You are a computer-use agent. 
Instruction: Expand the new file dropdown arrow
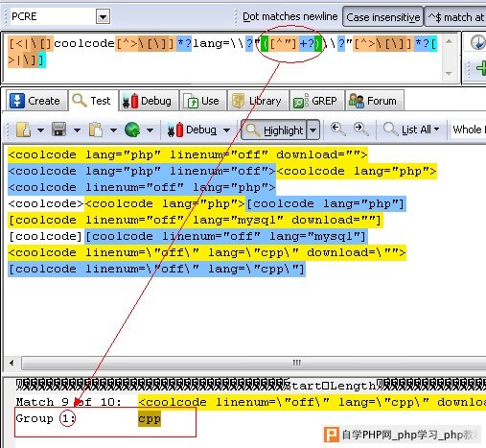[x=40, y=130]
